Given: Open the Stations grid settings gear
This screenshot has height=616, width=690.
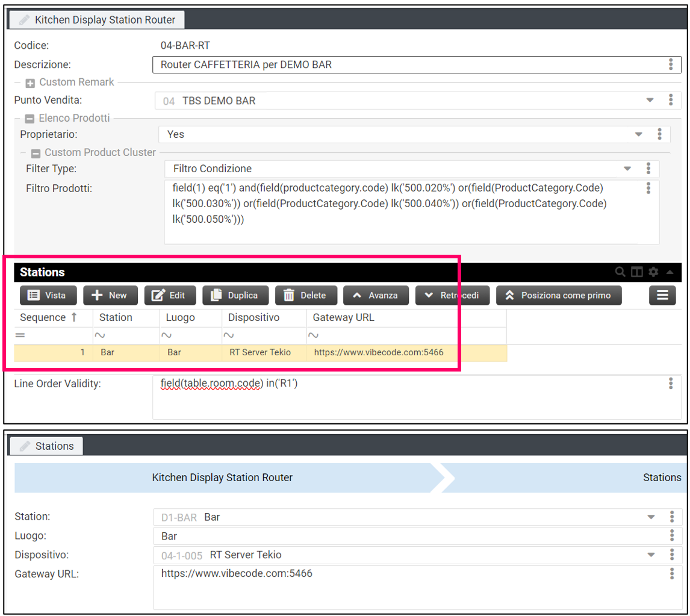Looking at the screenshot, I should click(653, 272).
